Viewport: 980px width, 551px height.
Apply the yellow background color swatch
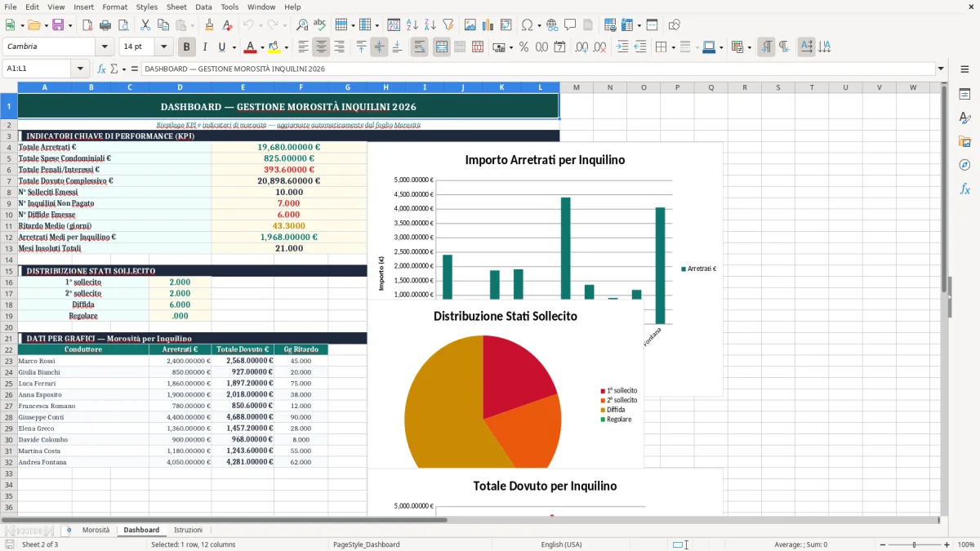tap(274, 47)
